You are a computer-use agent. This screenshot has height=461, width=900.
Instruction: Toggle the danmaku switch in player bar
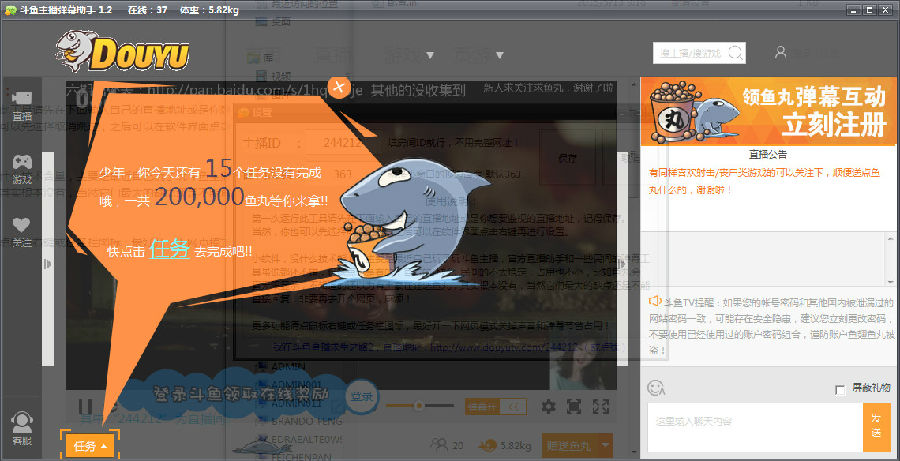pyautogui.click(x=495, y=406)
